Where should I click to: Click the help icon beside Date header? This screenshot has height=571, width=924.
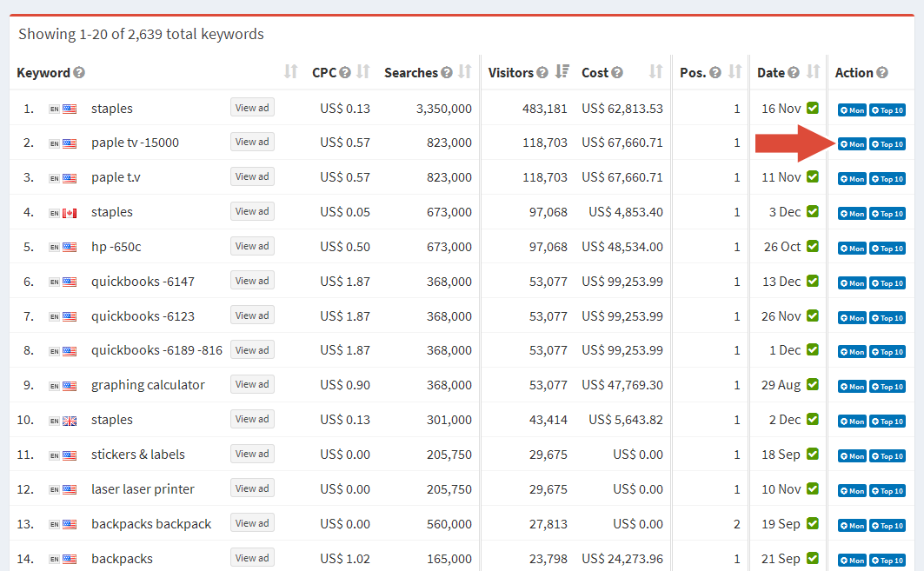click(794, 73)
